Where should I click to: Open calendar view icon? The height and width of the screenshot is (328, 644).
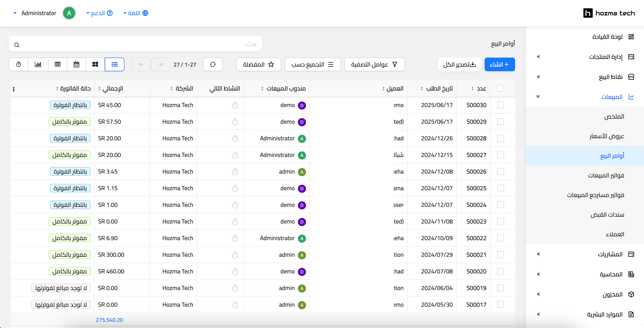76,64
